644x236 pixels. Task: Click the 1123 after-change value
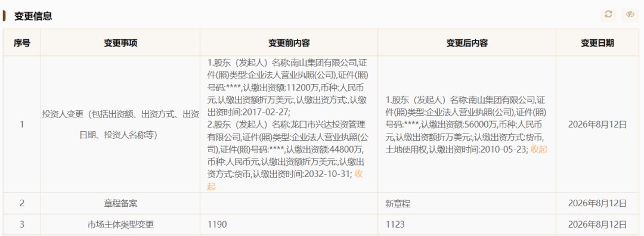pos(395,225)
